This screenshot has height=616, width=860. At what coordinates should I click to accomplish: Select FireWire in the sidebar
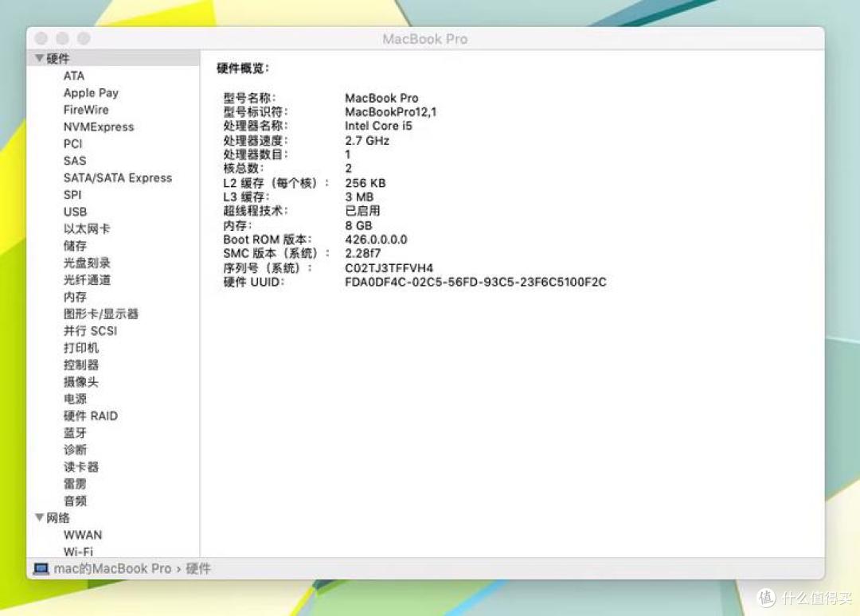click(x=86, y=110)
